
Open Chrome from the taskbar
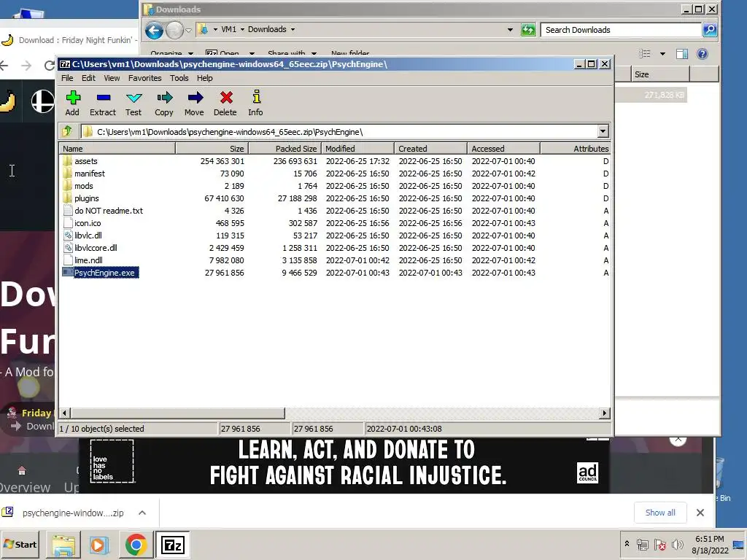pos(136,545)
